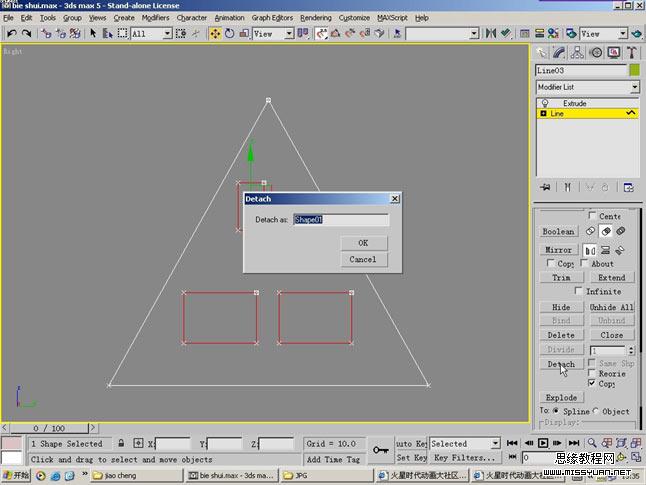
Task: Select Boolean intersection icon
Action: (621, 231)
